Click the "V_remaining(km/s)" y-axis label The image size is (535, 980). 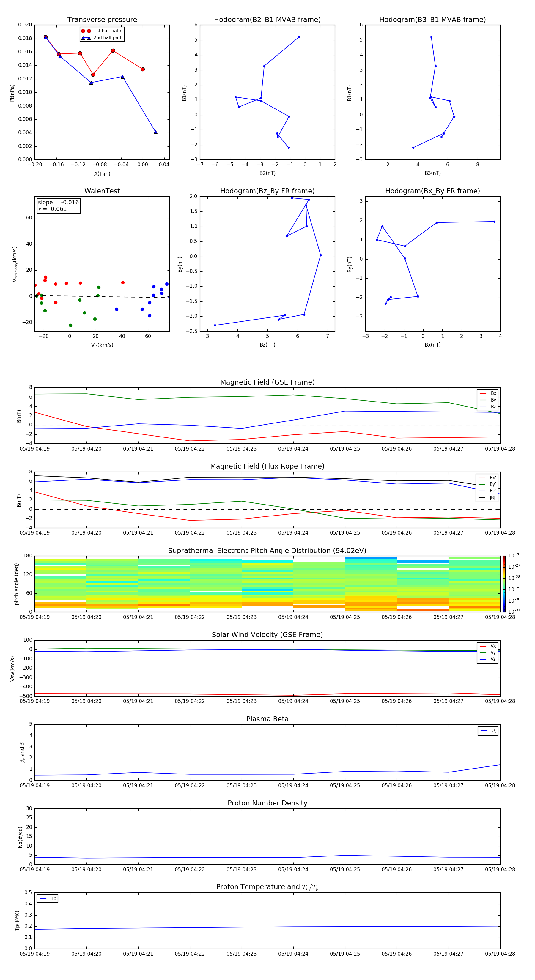coord(15,264)
